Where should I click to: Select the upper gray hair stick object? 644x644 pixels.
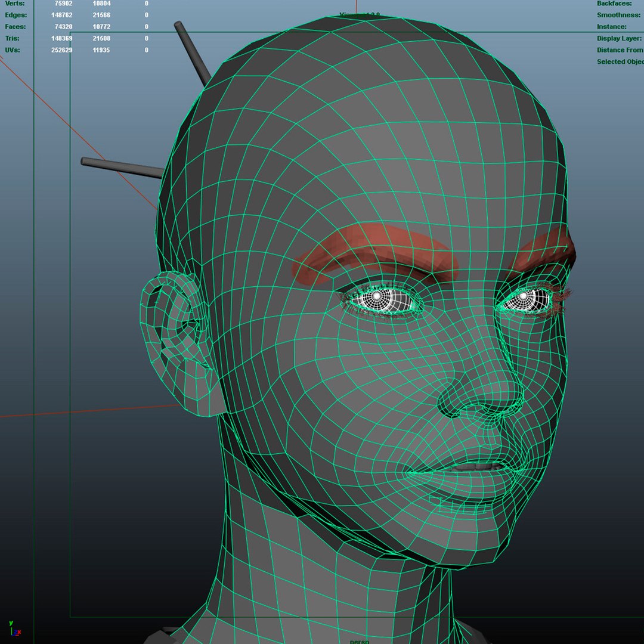pos(192,54)
